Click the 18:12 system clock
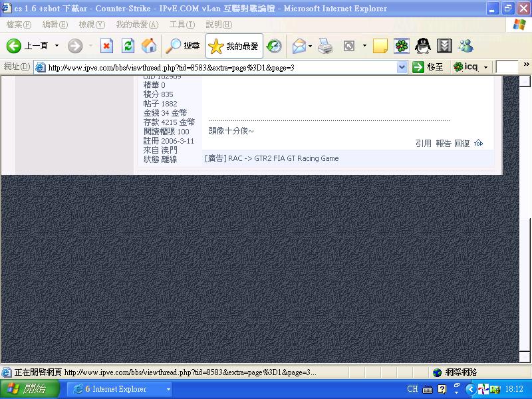 pos(514,389)
